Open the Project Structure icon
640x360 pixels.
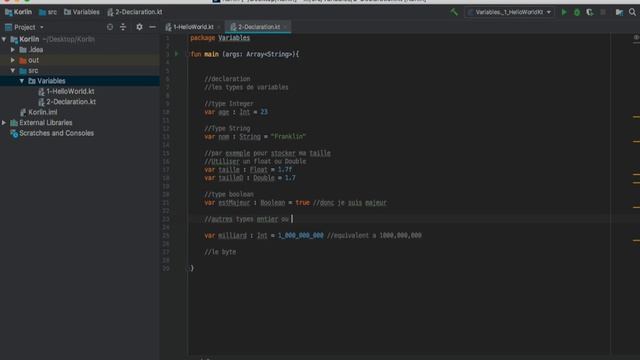click(619, 12)
